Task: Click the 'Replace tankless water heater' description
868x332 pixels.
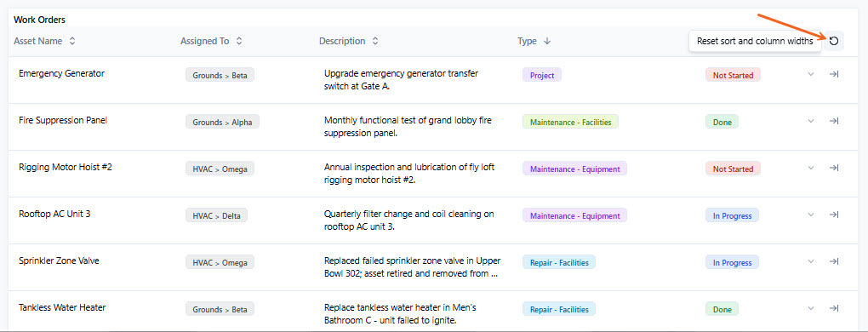Action: tap(400, 314)
